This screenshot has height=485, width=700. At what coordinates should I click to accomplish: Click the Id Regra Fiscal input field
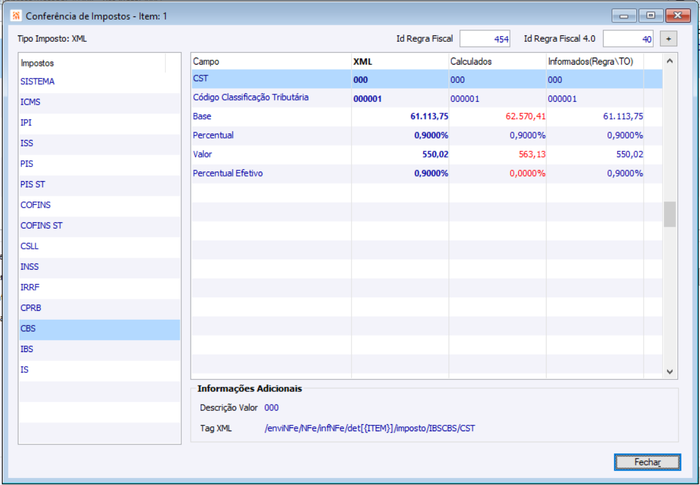(485, 39)
